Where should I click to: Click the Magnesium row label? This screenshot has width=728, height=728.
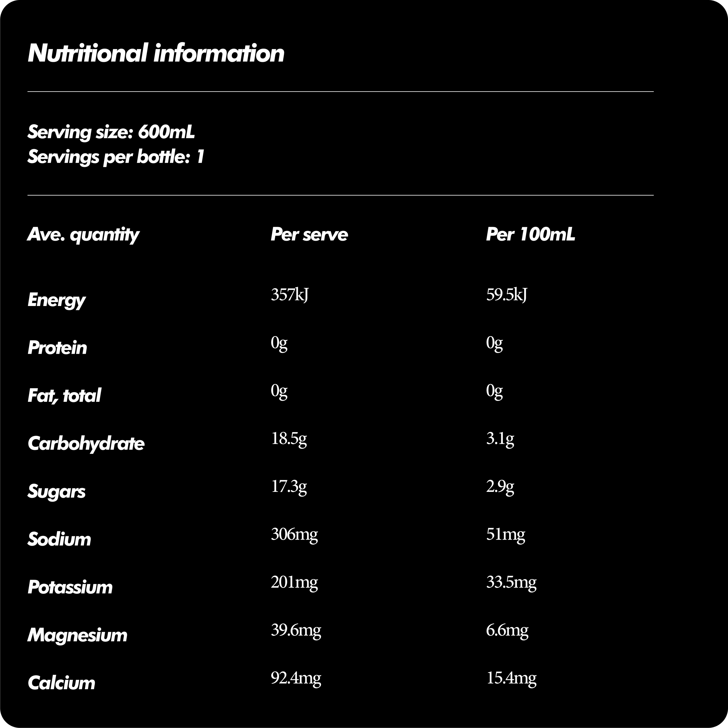(x=77, y=635)
